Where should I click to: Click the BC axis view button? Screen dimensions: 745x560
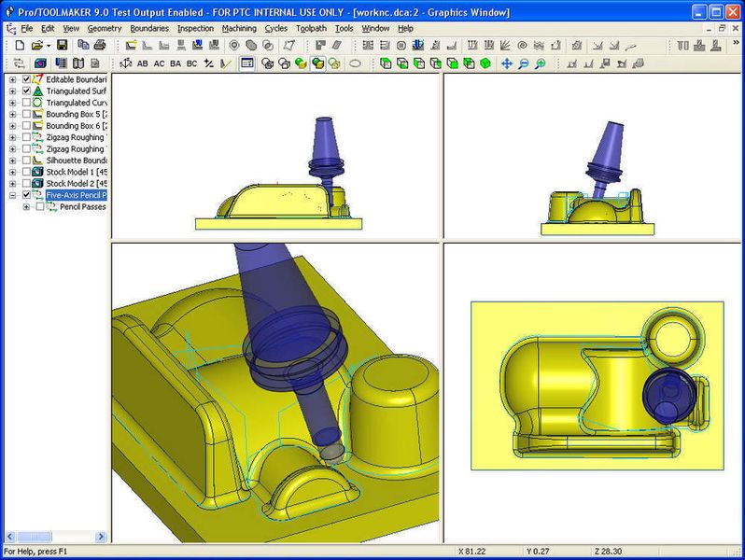[x=191, y=63]
